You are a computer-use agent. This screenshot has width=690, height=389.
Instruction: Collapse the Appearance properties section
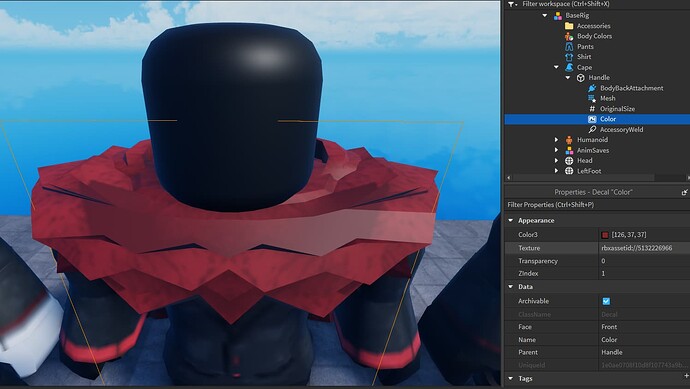click(511, 220)
